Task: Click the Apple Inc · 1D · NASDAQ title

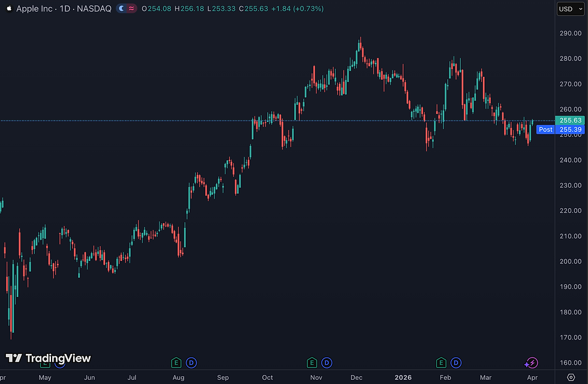Action: pos(64,8)
